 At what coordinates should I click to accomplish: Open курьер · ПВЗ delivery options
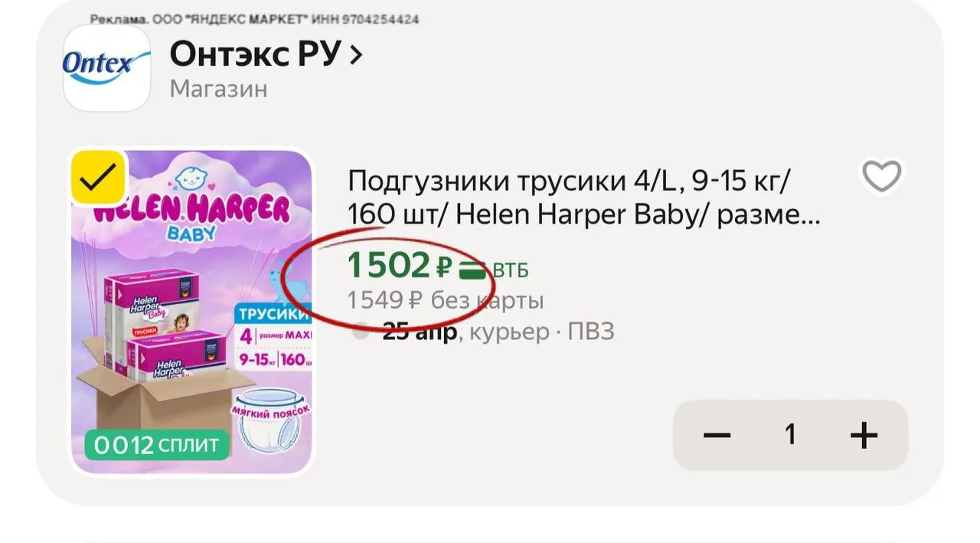tap(541, 332)
